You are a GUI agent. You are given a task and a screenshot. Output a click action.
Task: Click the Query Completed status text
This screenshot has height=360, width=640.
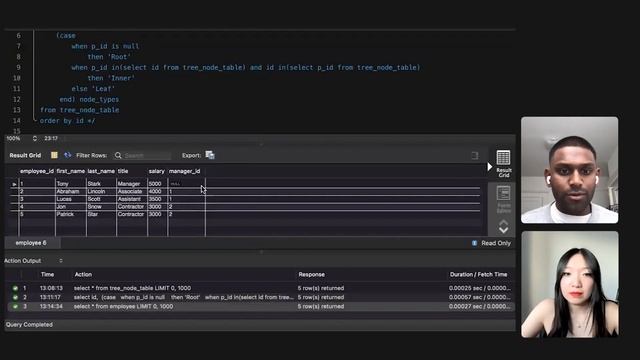(x=29, y=324)
